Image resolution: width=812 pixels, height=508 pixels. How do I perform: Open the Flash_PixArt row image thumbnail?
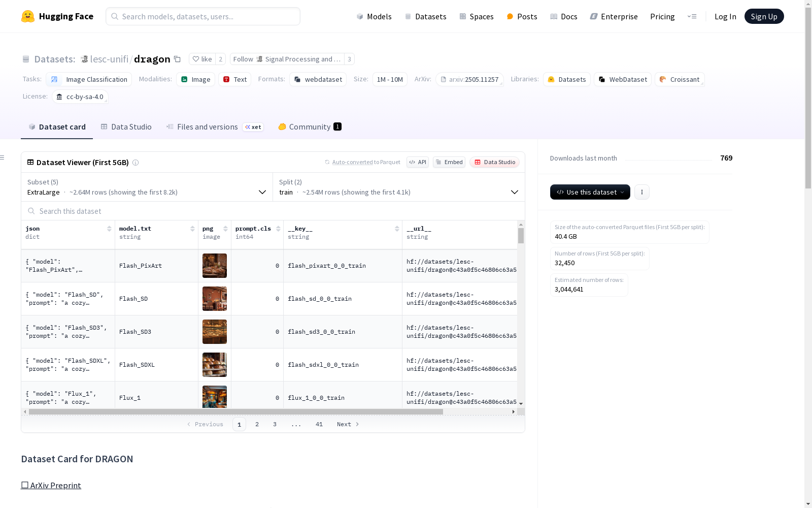click(x=215, y=266)
